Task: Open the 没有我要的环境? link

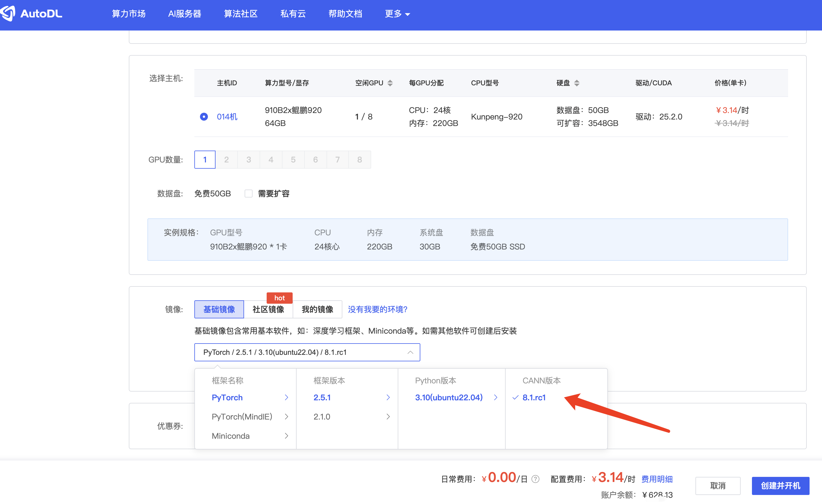Action: pyautogui.click(x=377, y=309)
